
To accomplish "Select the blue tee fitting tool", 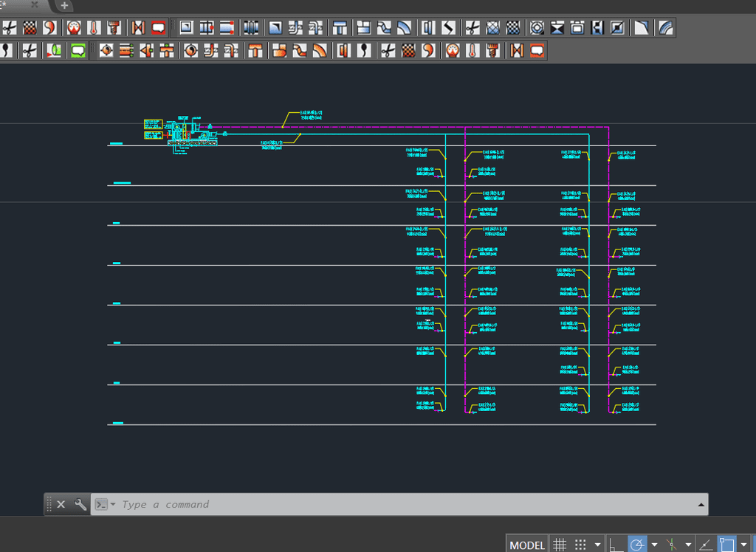I will 340,28.
